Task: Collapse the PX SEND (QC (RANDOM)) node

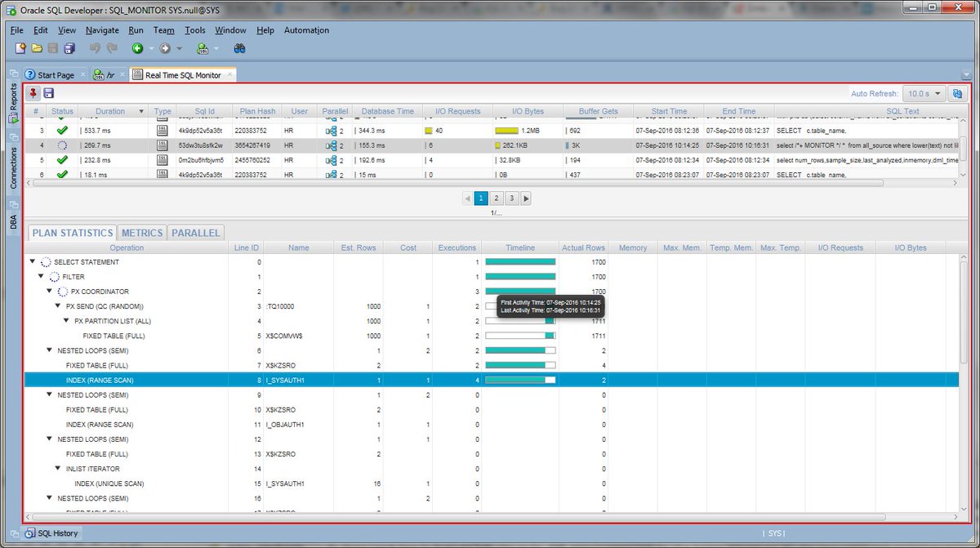Action: pos(58,306)
